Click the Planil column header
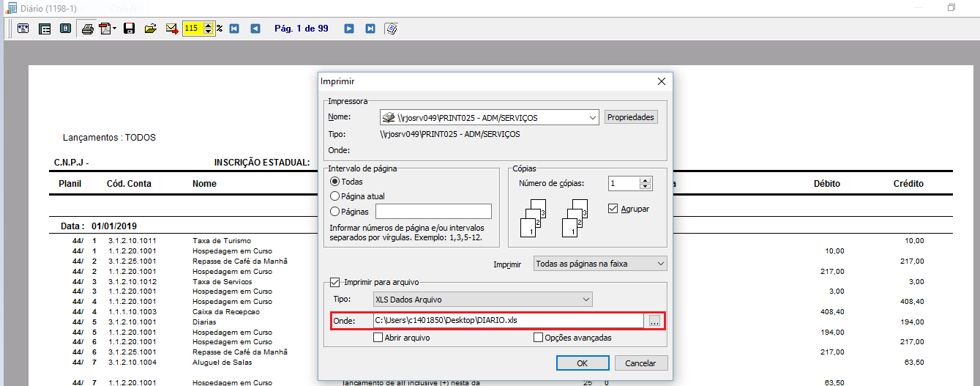980x386 pixels. [x=70, y=184]
